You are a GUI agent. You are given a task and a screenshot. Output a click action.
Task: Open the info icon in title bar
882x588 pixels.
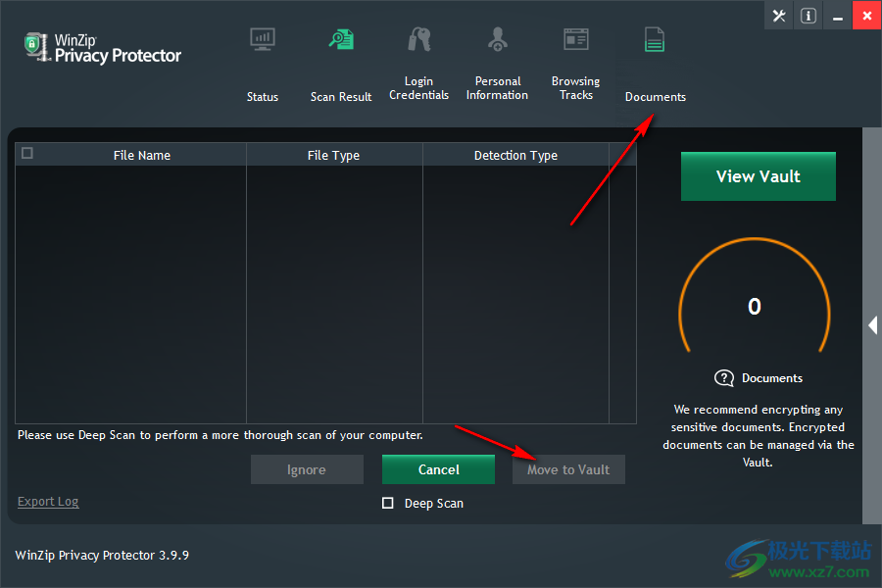click(808, 16)
